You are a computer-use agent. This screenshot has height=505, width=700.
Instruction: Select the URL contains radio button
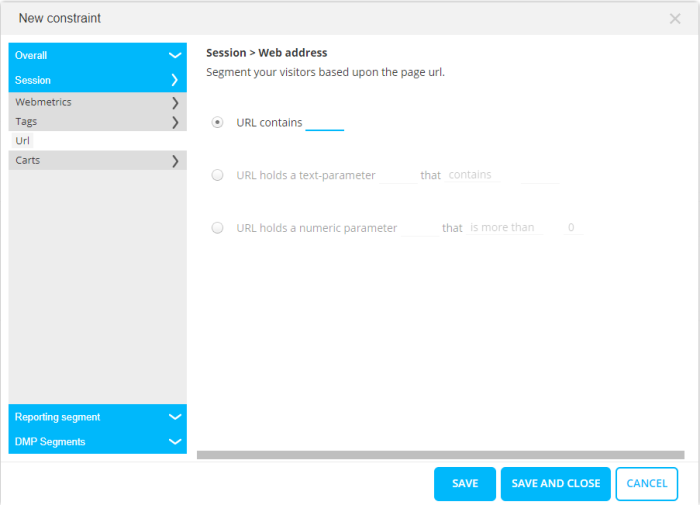217,122
